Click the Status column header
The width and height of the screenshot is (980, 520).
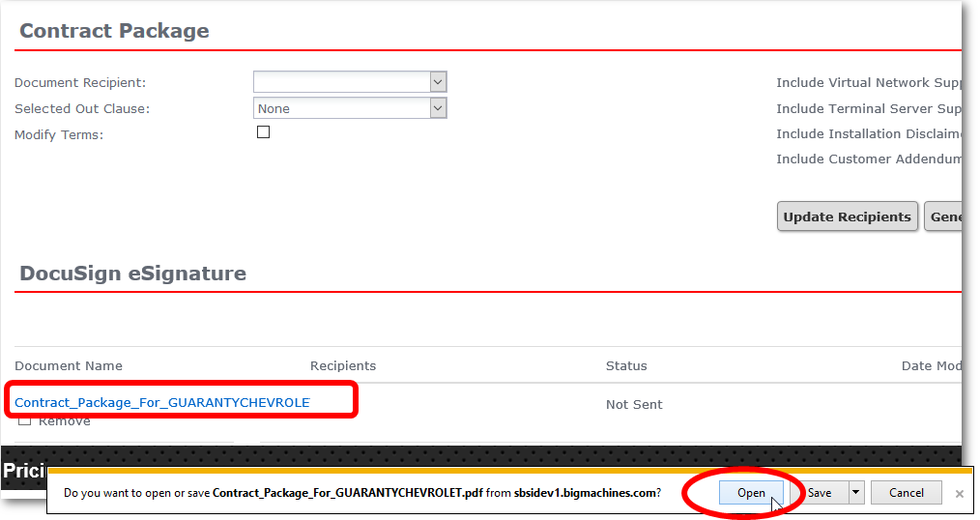point(626,365)
